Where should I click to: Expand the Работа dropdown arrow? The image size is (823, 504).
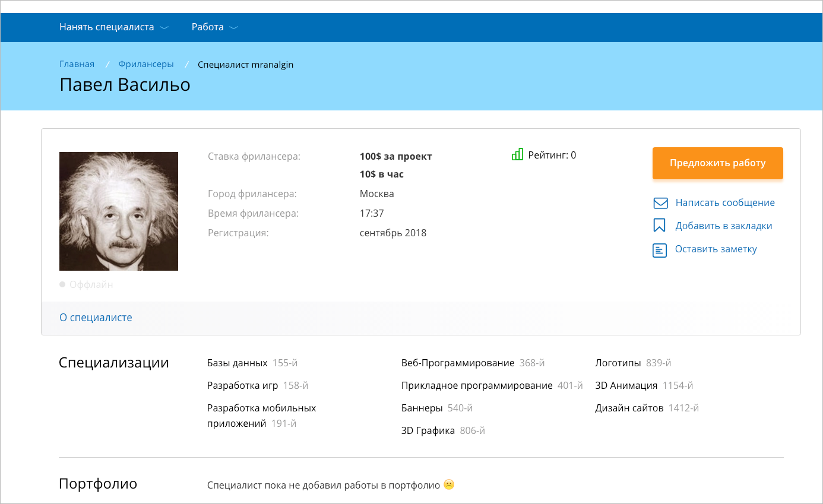tap(233, 27)
